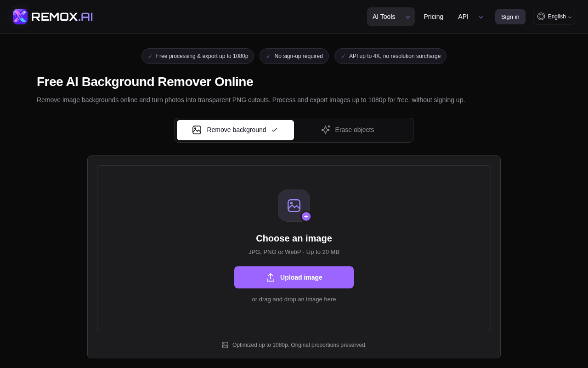Open the English language selector
Viewport: 588px width, 368px height.
(x=554, y=17)
